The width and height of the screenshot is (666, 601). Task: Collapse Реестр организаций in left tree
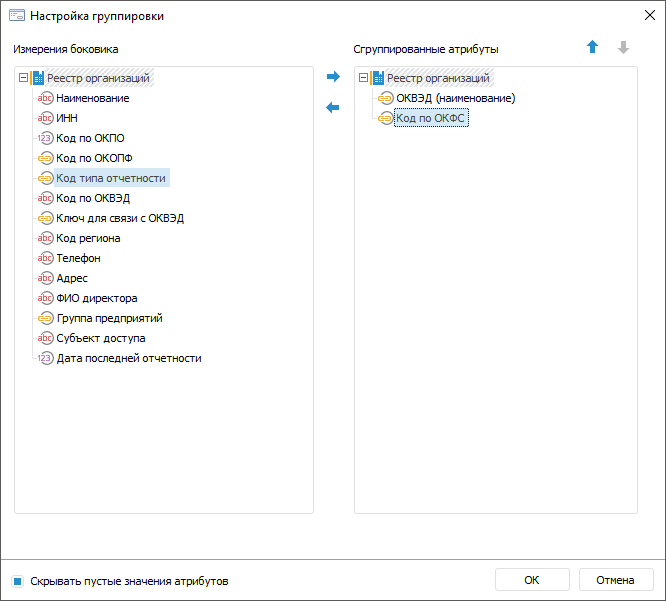23,78
